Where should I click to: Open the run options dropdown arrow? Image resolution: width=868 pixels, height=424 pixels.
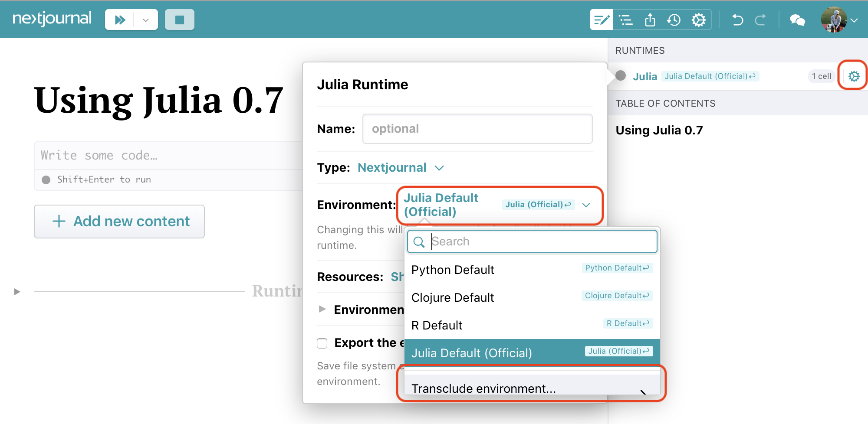pyautogui.click(x=146, y=20)
